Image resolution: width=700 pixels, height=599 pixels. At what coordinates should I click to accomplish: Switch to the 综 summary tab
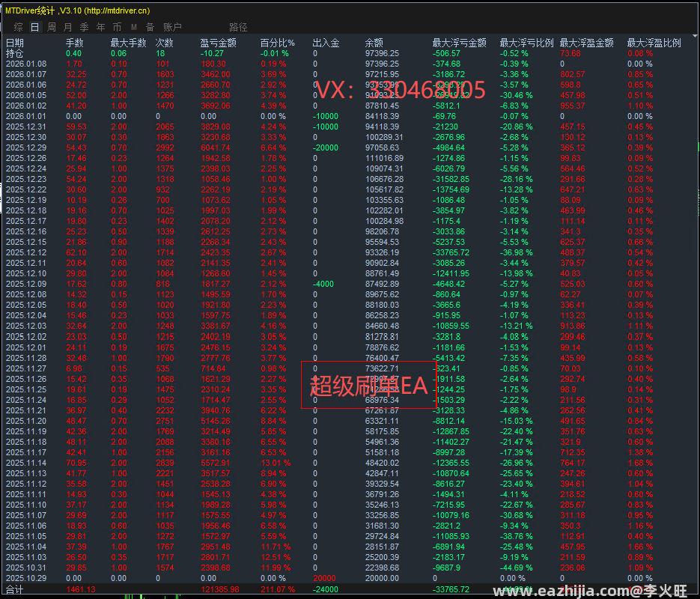point(18,27)
